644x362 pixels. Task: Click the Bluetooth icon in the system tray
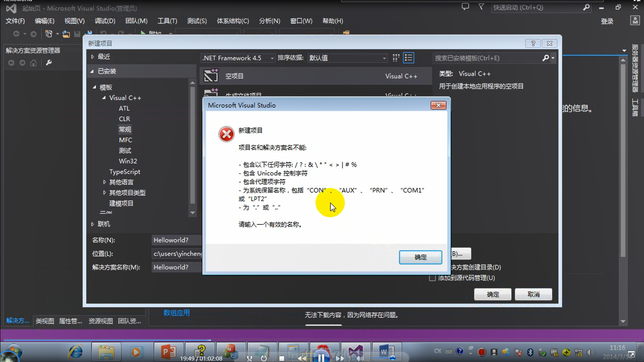[x=530, y=352]
